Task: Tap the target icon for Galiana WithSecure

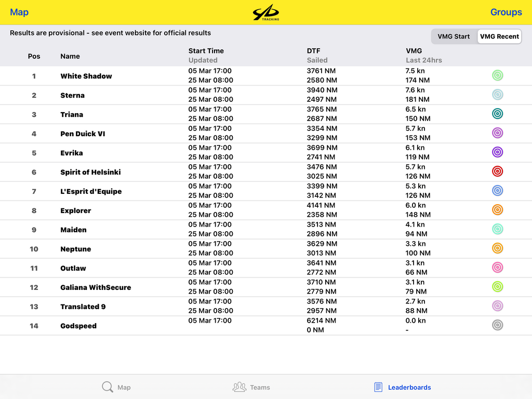Action: click(x=497, y=287)
